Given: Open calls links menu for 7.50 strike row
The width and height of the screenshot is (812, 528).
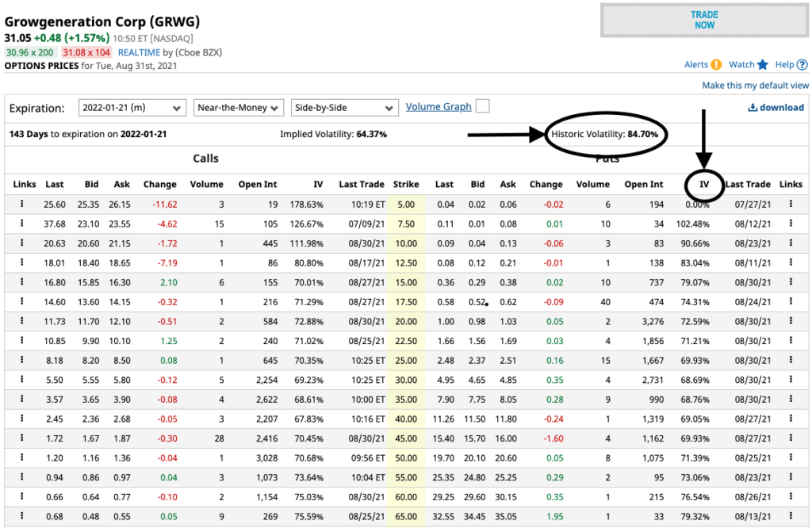Looking at the screenshot, I should click(21, 224).
